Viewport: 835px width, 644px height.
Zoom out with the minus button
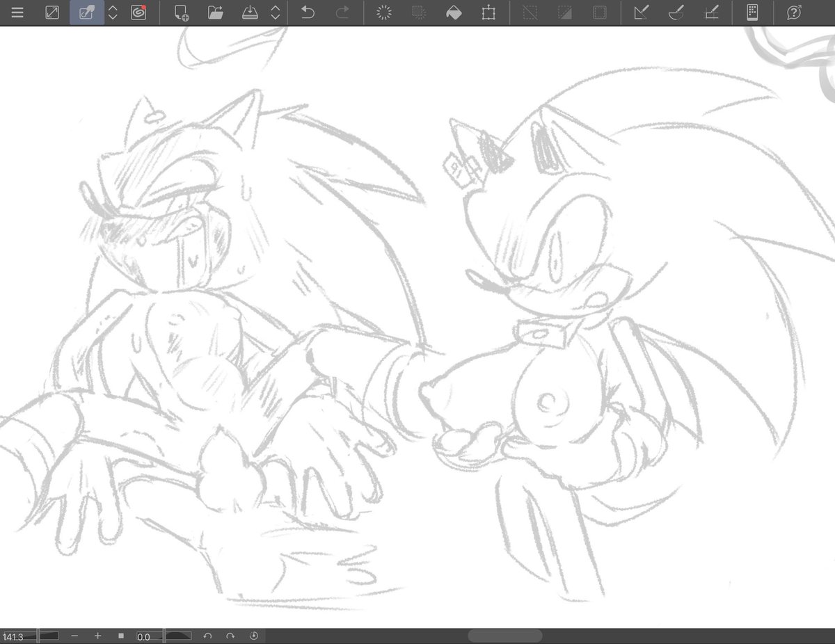(x=74, y=636)
